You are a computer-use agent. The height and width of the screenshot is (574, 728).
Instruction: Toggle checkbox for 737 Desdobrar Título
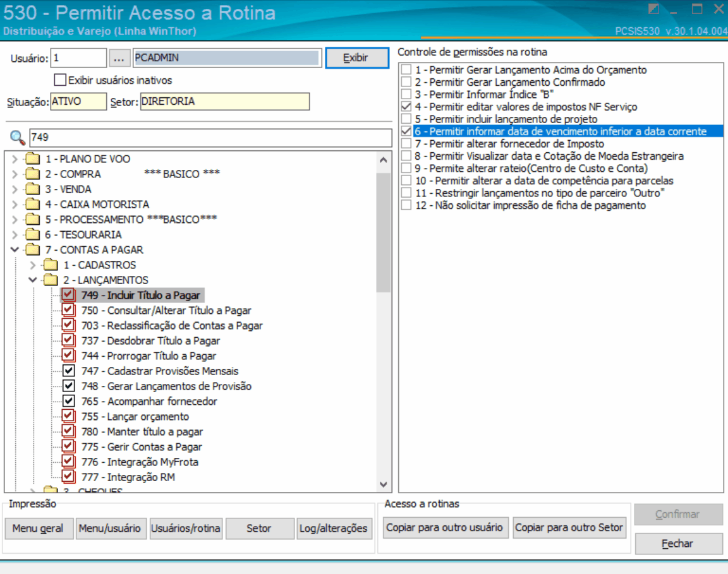point(68,340)
